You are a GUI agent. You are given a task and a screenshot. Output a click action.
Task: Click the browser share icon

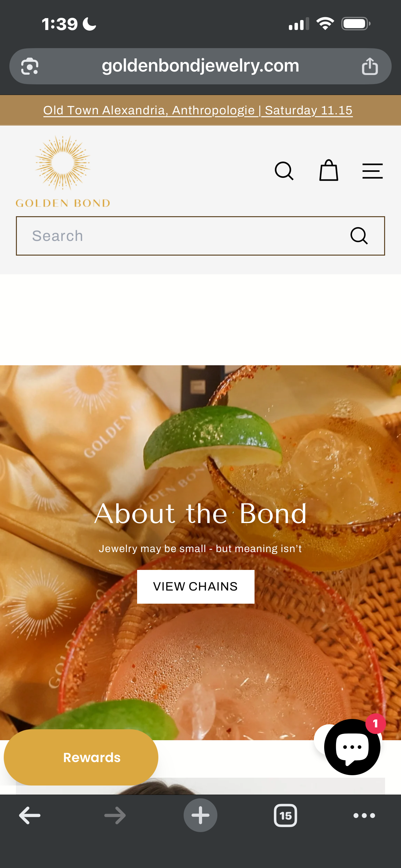[x=370, y=66]
